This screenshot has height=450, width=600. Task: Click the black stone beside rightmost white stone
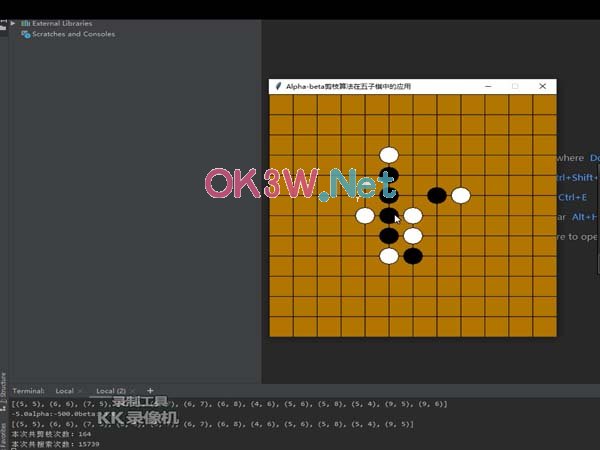click(x=437, y=195)
